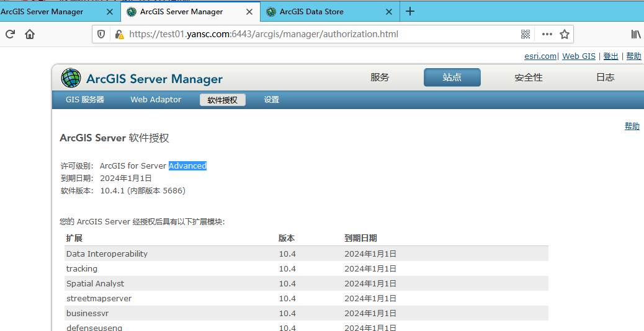Switch to the first ArcGIS Server Manager tab
The width and height of the screenshot is (644, 331).
coord(60,12)
